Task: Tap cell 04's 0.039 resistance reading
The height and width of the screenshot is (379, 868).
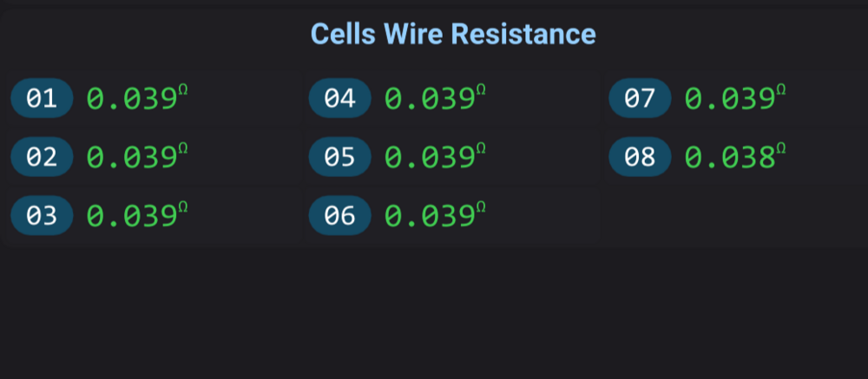Action: click(431, 100)
